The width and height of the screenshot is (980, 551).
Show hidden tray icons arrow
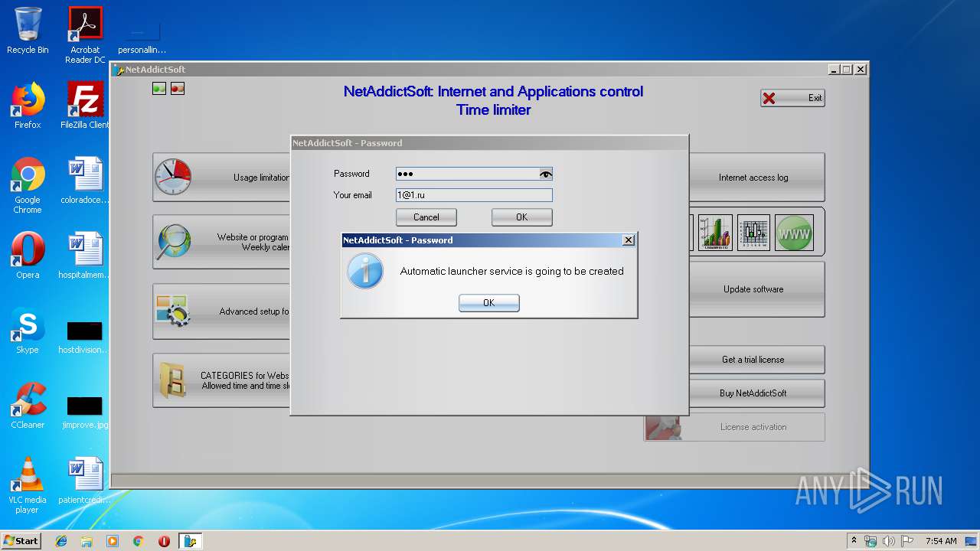(854, 540)
